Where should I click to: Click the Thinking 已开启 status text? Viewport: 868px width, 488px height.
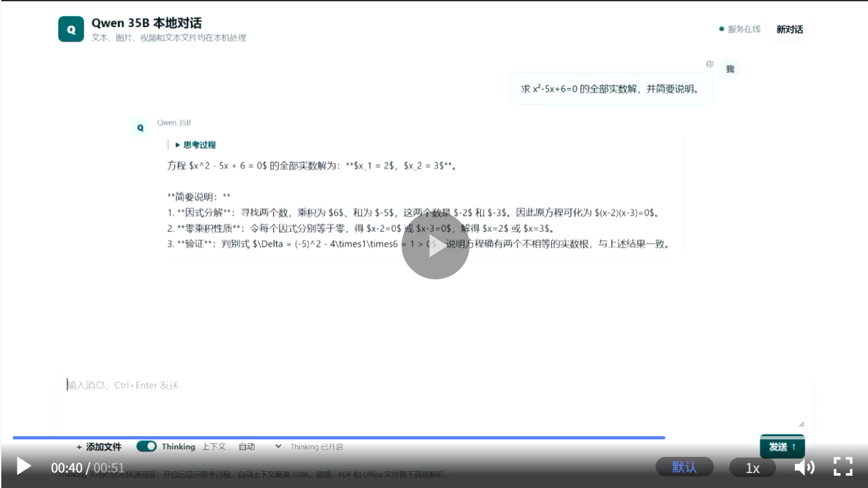pos(317,447)
